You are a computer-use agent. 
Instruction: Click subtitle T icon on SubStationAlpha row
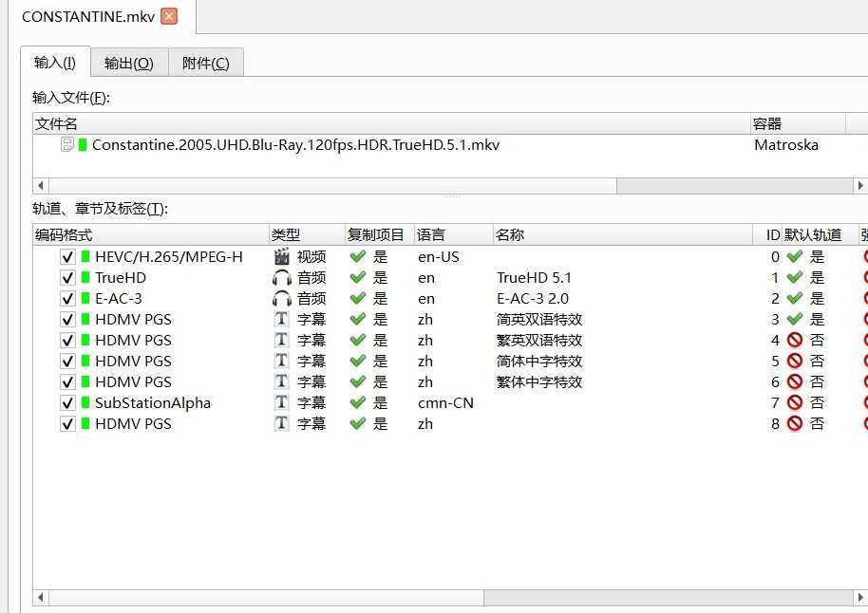[282, 402]
